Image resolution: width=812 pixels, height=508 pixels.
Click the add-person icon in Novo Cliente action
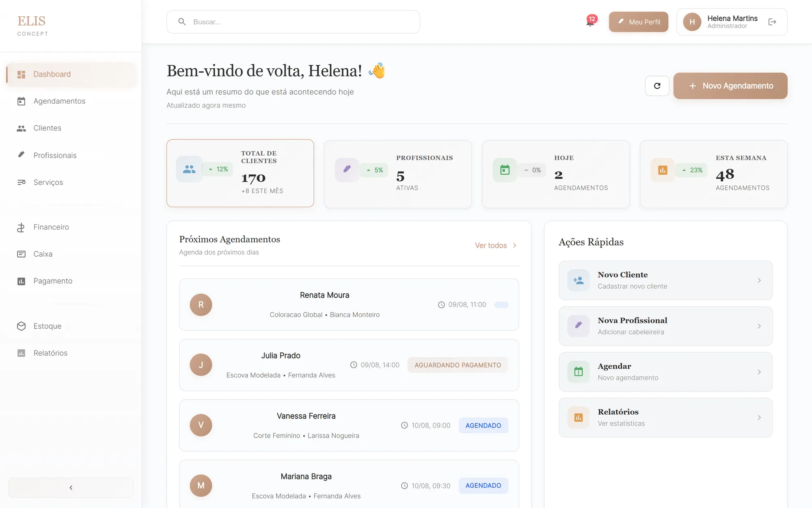tap(579, 280)
